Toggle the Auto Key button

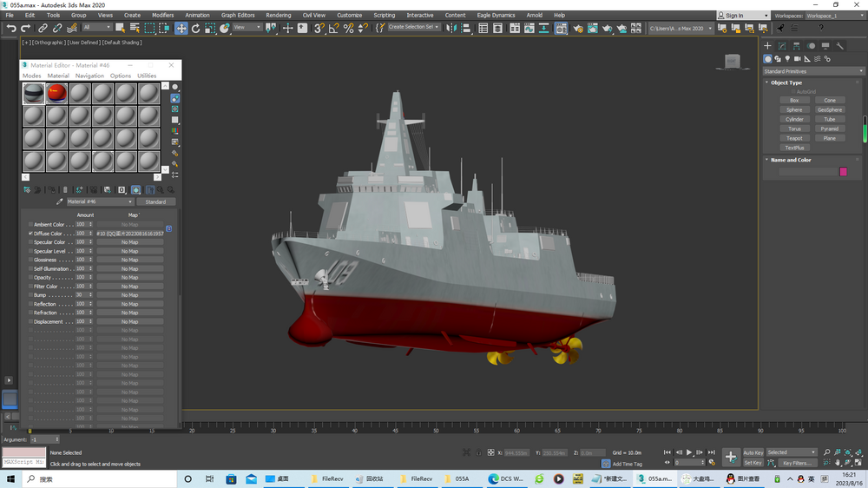coord(753,452)
